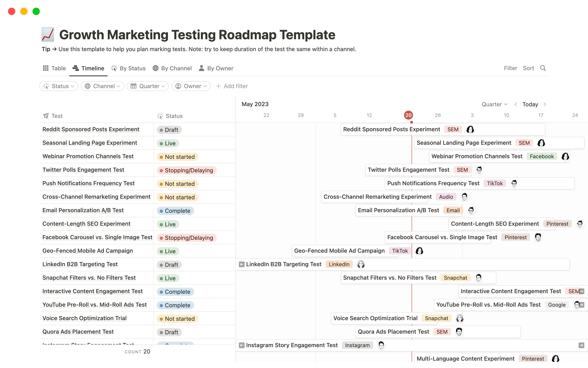588x368 pixels.
Task: Open the Channel filter dropdown
Action: [102, 86]
